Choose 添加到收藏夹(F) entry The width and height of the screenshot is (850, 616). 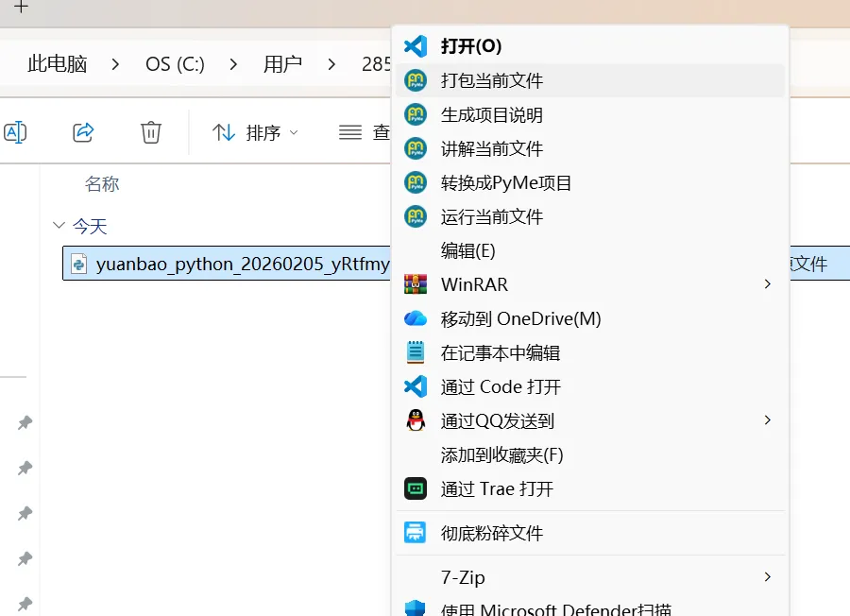[591, 454]
